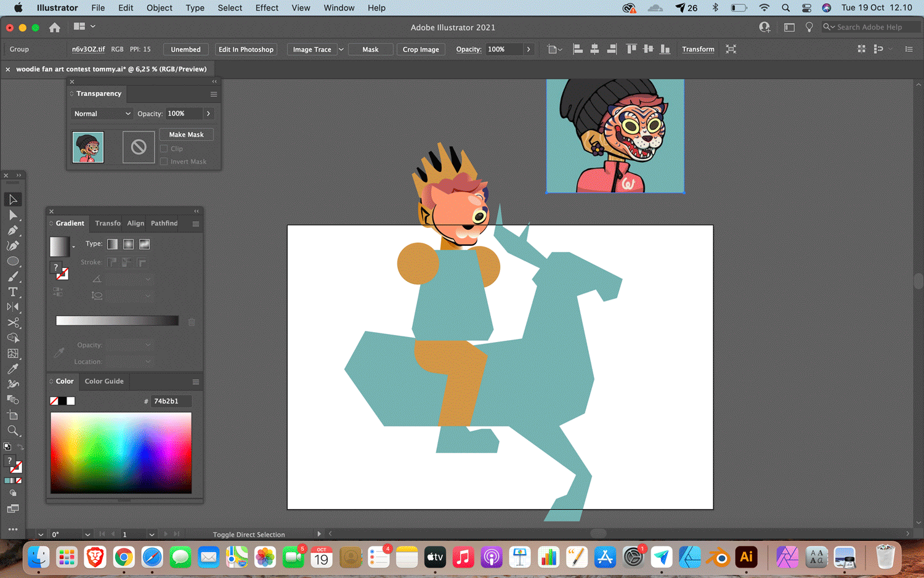This screenshot has height=578, width=924.
Task: Open Gradient panel menu
Action: 196,224
